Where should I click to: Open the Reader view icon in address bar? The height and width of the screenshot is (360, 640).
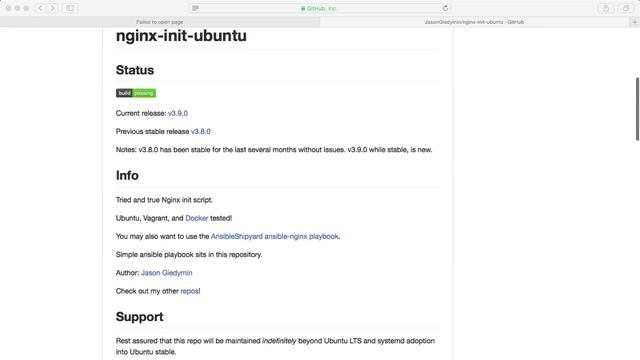tap(196, 8)
